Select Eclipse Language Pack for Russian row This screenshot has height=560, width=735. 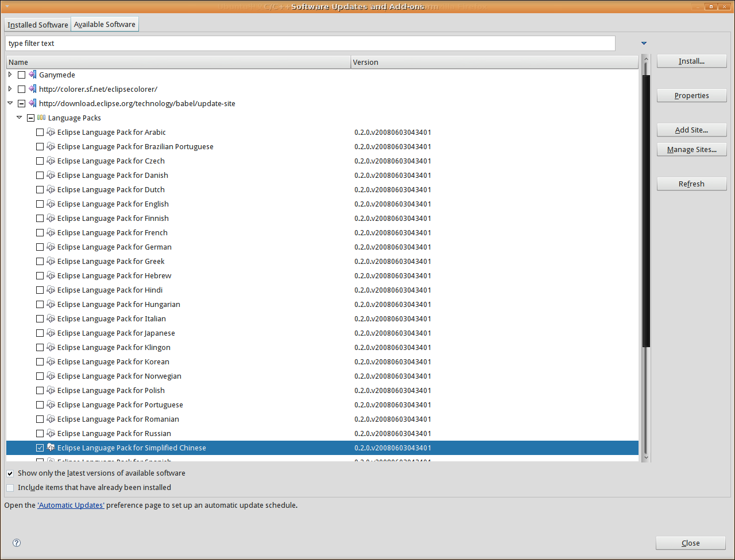tap(322, 433)
